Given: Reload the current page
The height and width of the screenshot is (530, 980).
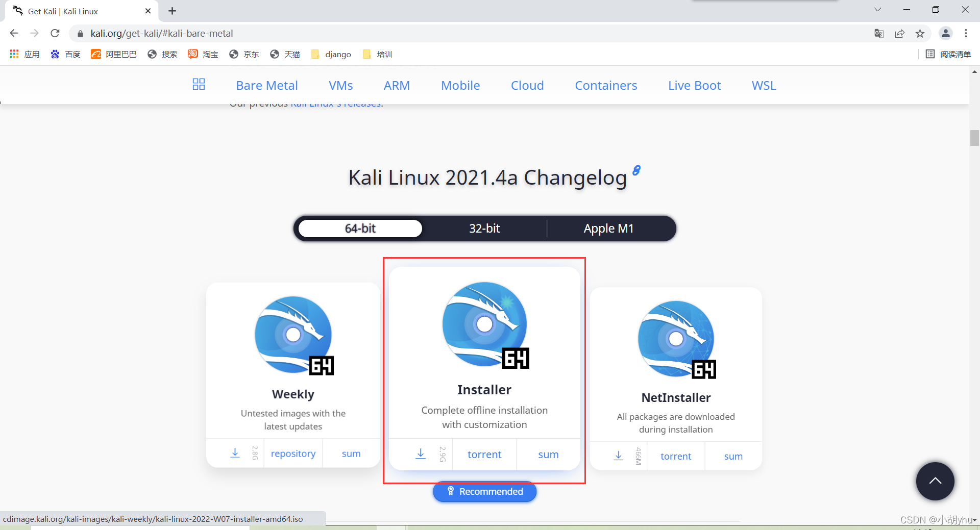Looking at the screenshot, I should pyautogui.click(x=55, y=33).
